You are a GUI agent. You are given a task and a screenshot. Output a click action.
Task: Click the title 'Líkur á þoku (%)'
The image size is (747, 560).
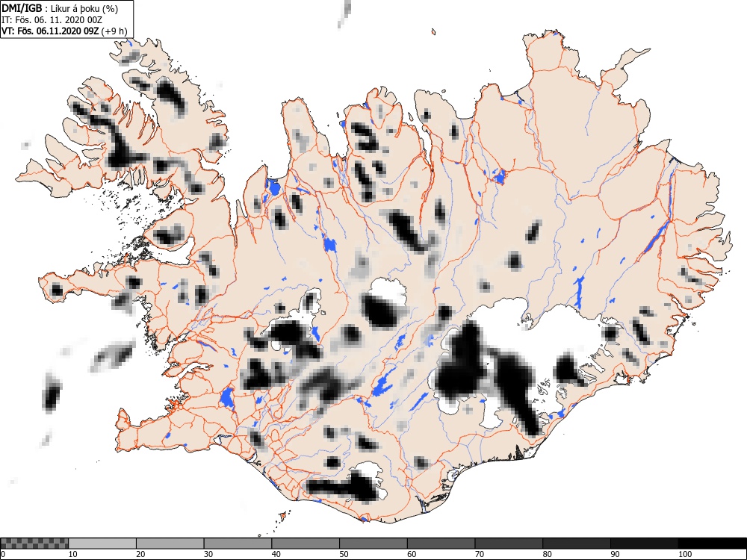point(84,8)
